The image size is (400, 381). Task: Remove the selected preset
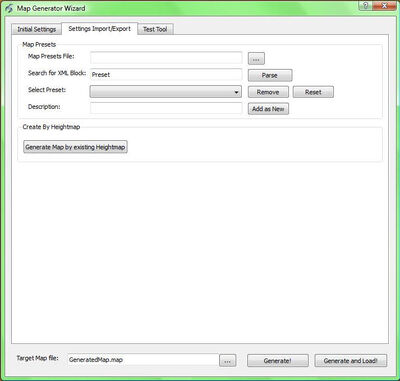[x=268, y=92]
